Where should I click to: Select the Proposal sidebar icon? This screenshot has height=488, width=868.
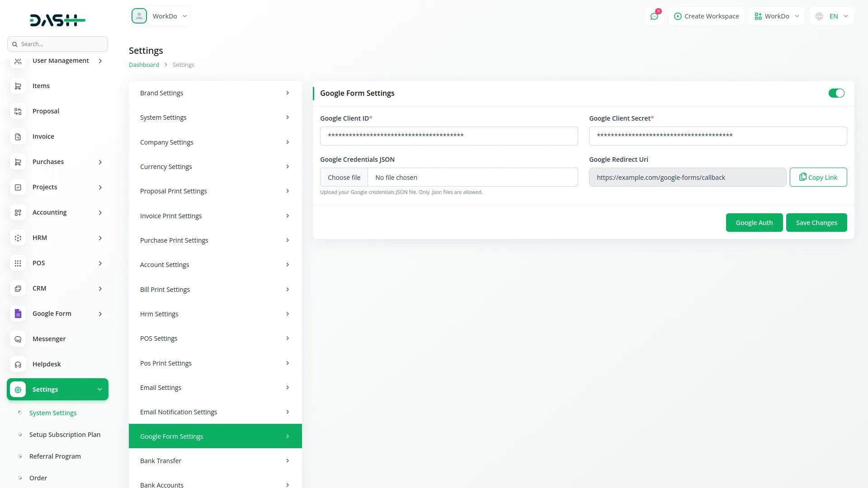(x=18, y=111)
